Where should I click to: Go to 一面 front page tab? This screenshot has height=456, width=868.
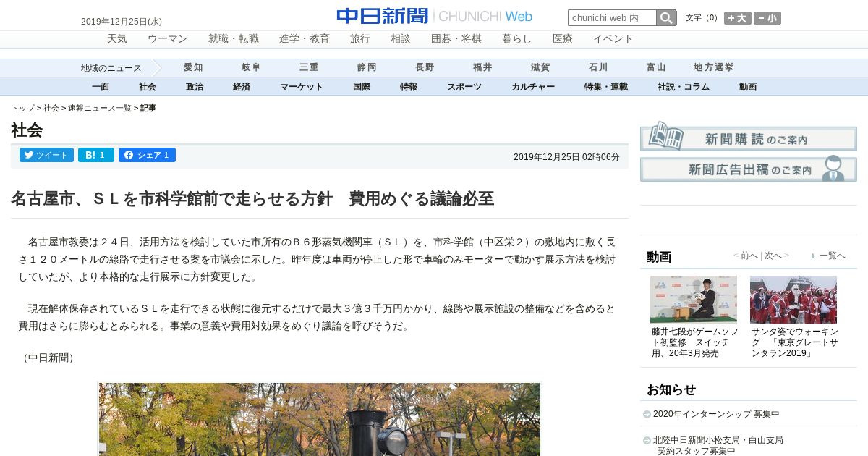(101, 87)
